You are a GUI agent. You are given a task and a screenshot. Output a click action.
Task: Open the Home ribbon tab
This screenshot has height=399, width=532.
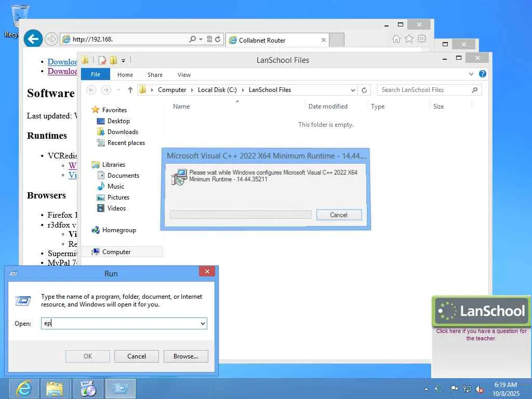click(125, 75)
